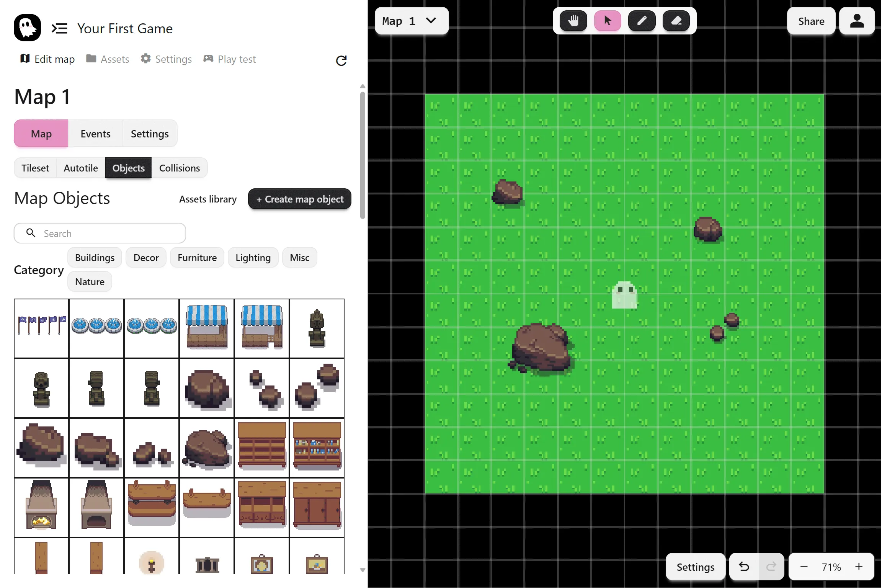Image resolution: width=882 pixels, height=588 pixels.
Task: Open the Map 1 dropdown
Action: pyautogui.click(x=411, y=21)
